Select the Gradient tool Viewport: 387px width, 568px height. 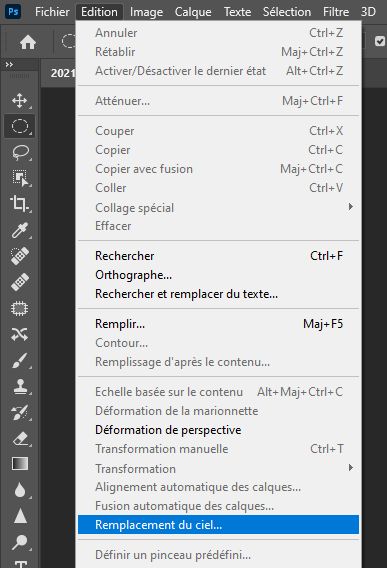[x=20, y=464]
